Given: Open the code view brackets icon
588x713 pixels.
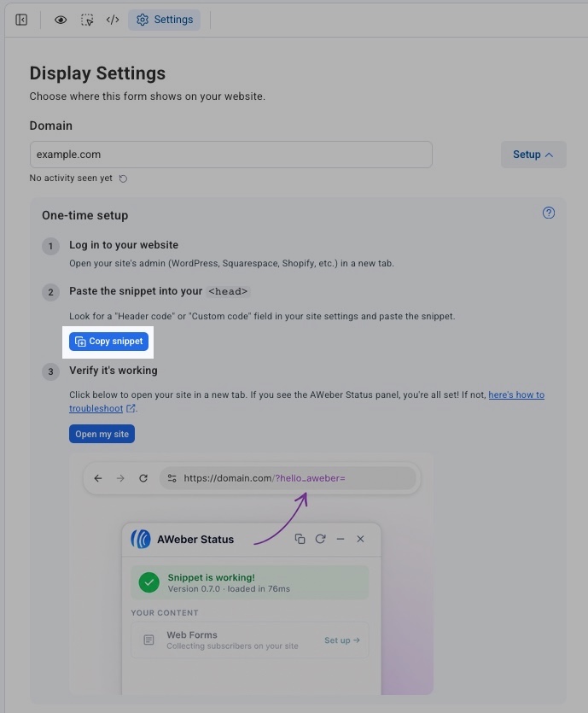Looking at the screenshot, I should tap(113, 20).
